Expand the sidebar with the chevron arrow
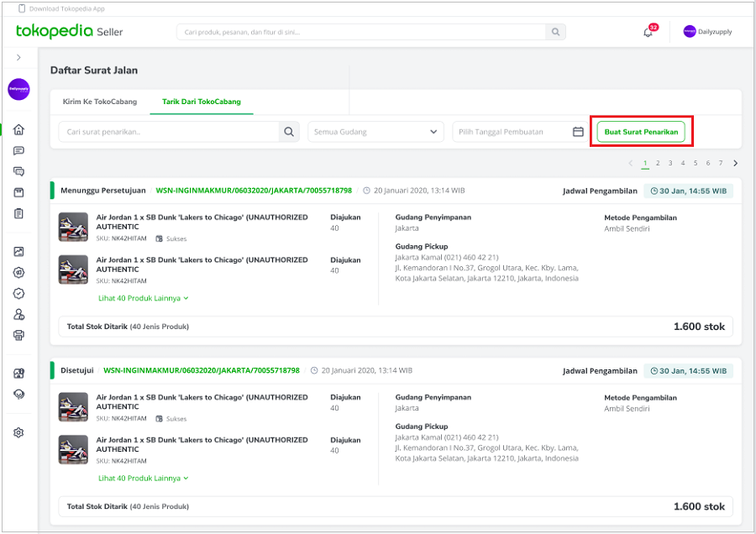This screenshot has width=756, height=534. pos(18,57)
